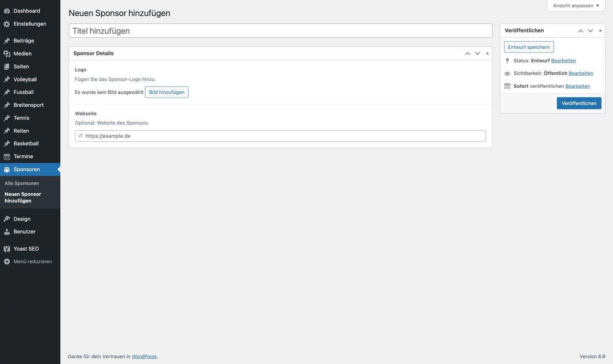Click the Benutzer user icon
The image size is (613, 364).
tap(7, 232)
